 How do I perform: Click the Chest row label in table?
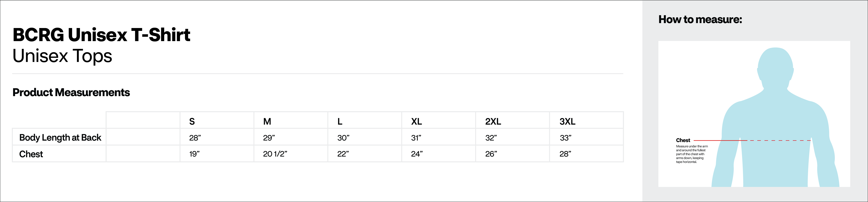[31, 154]
